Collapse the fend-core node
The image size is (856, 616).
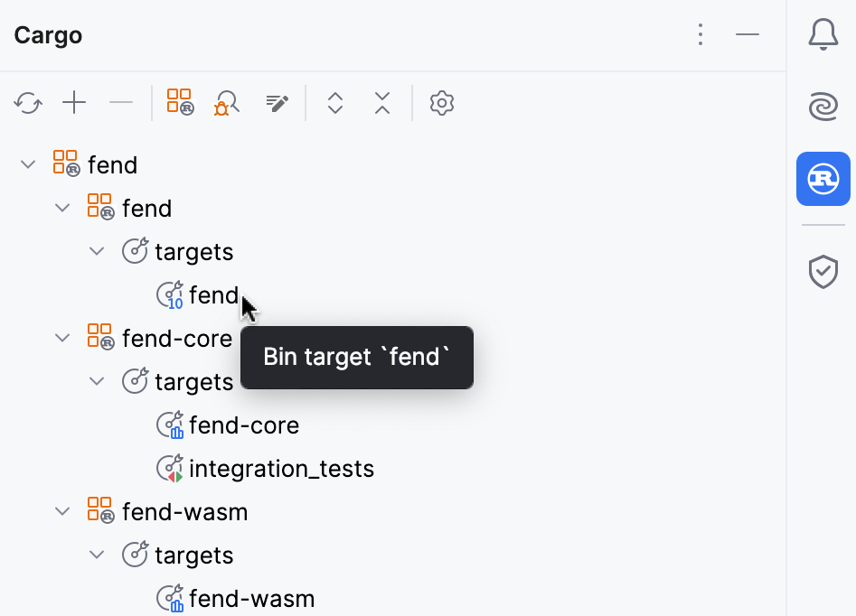[62, 338]
